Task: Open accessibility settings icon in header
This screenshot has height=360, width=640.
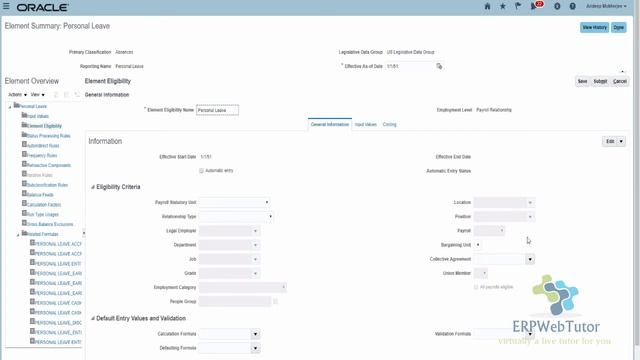Action: 557,6
